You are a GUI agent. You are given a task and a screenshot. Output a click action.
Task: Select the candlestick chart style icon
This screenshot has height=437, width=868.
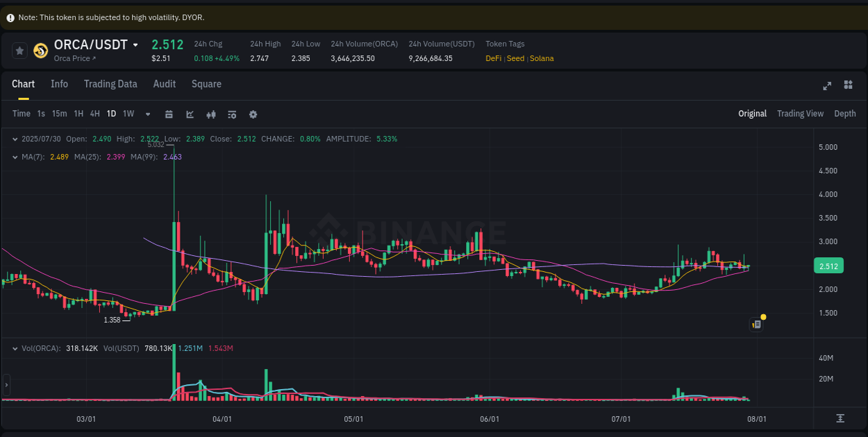(211, 114)
